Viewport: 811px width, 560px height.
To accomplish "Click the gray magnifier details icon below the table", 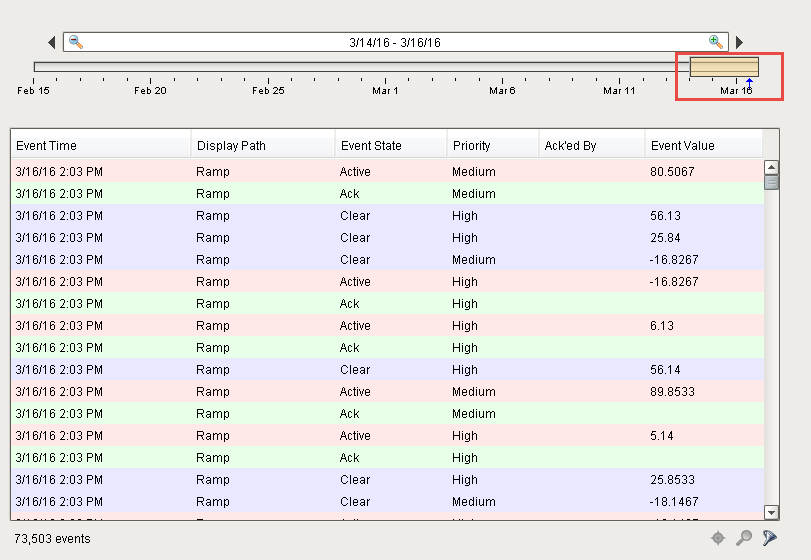I will point(744,538).
